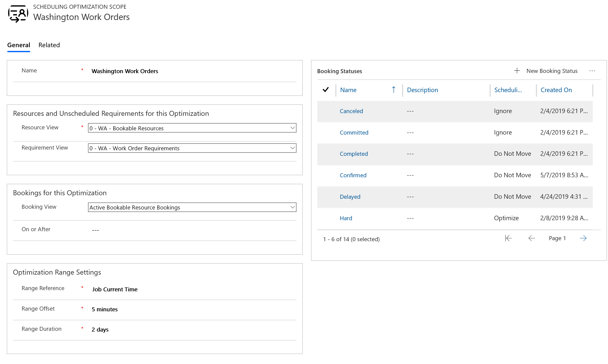Select the General tab
Screen dimensions: 608x364
click(x=19, y=45)
